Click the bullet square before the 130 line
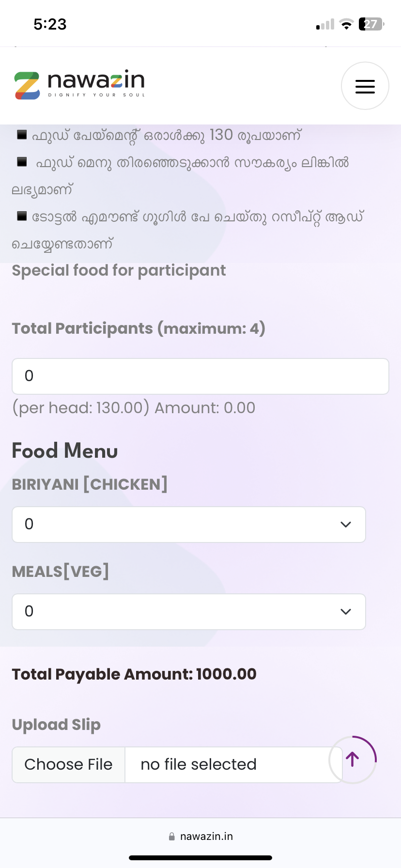This screenshot has width=401, height=868. tap(22, 135)
